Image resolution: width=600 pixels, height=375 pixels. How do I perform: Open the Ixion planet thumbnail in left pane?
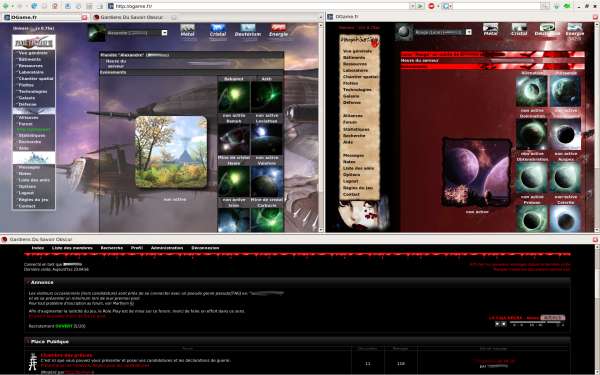234,220
